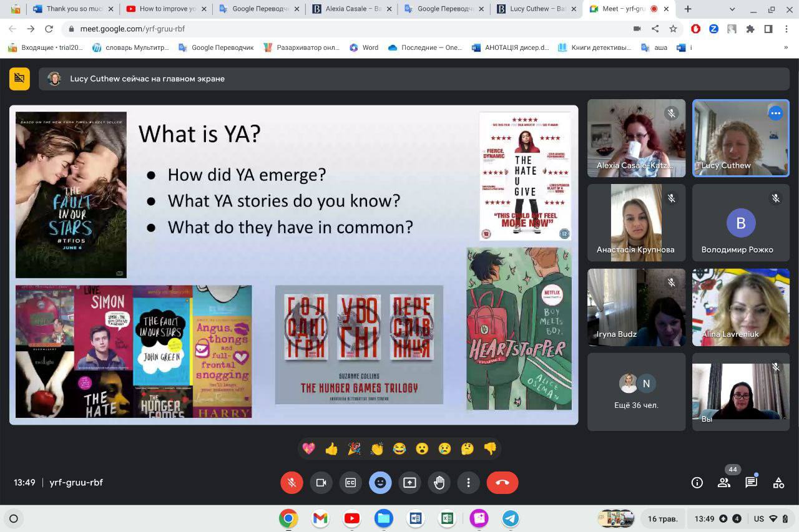Screen dimensions: 799x532
Task: Send surprised face reaction
Action: click(422, 448)
